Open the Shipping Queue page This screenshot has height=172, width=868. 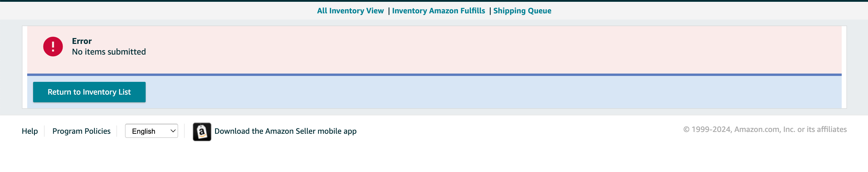point(522,11)
